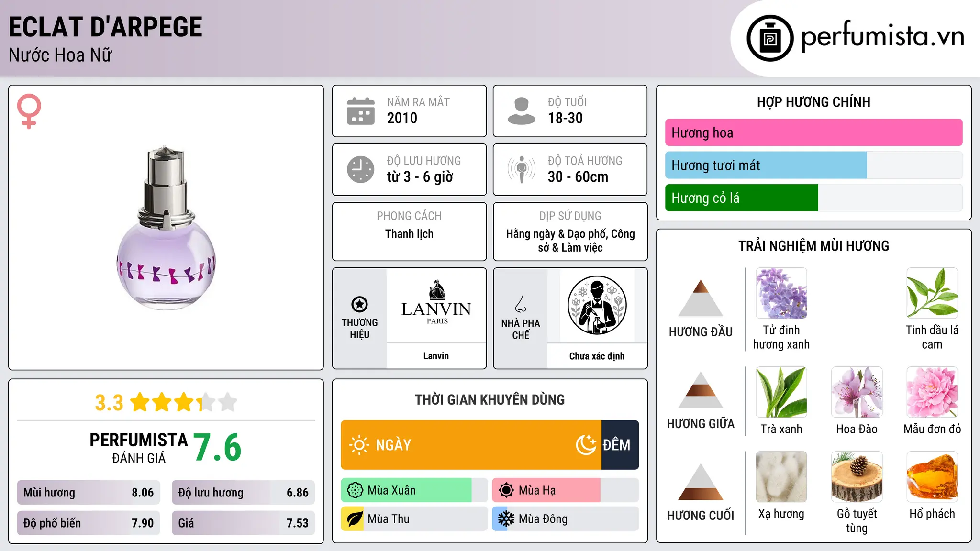The image size is (980, 551).
Task: Click the 3.3 average rating number
Action: [109, 403]
